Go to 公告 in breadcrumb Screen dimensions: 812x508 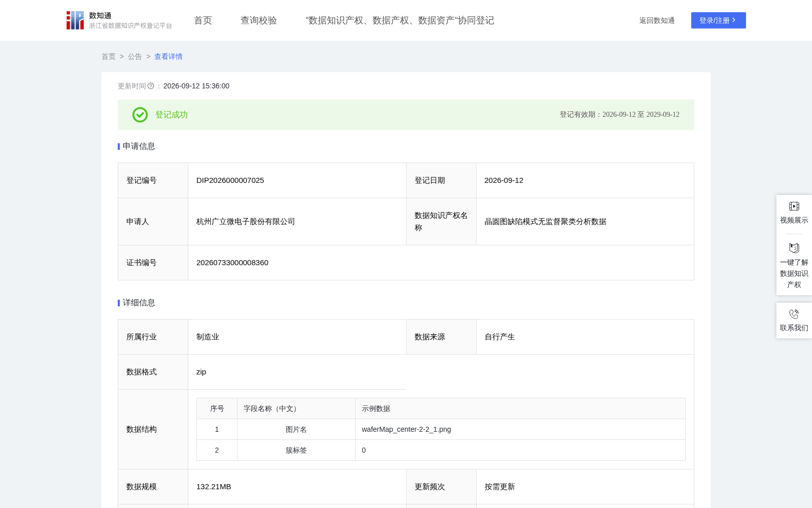(x=135, y=56)
